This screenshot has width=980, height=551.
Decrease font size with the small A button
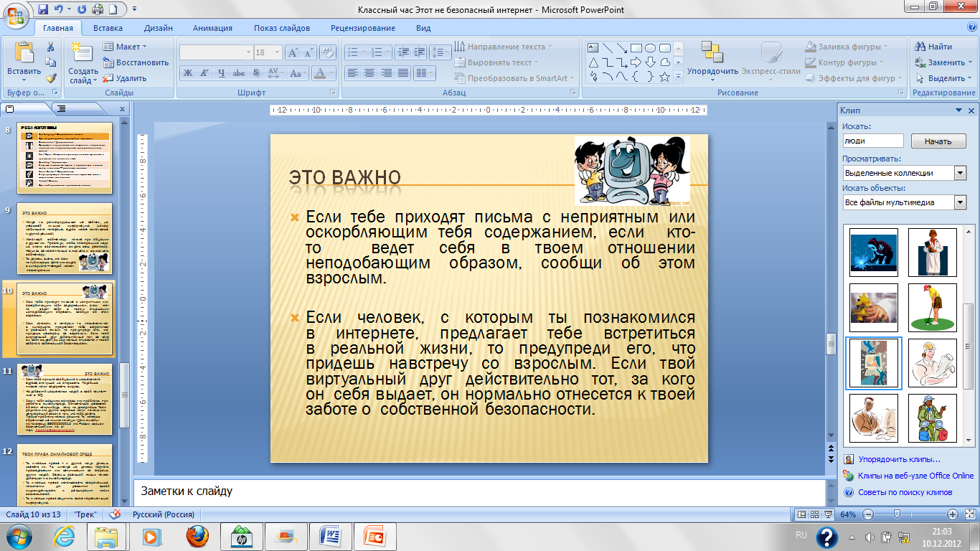coord(309,52)
